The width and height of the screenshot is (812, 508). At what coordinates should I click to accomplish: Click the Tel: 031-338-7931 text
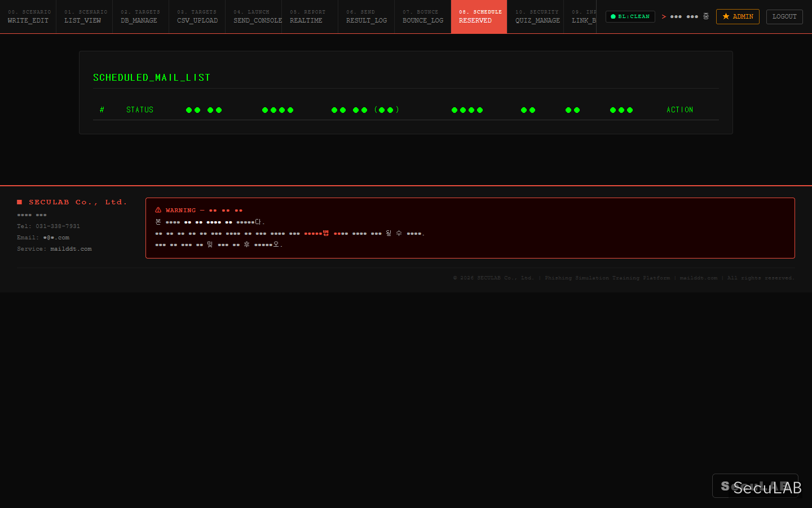point(48,226)
